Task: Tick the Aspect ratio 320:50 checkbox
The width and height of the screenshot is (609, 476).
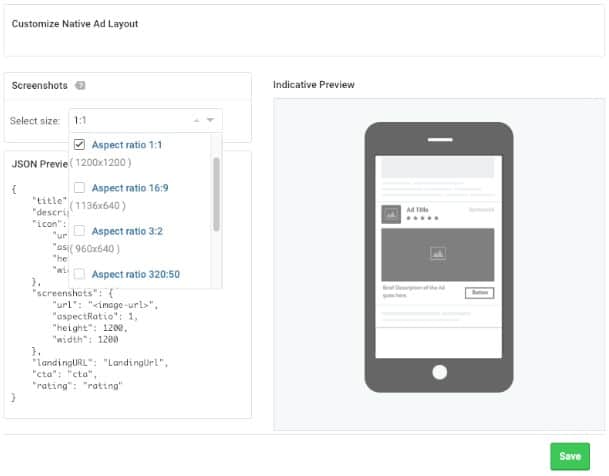Action: [80, 273]
